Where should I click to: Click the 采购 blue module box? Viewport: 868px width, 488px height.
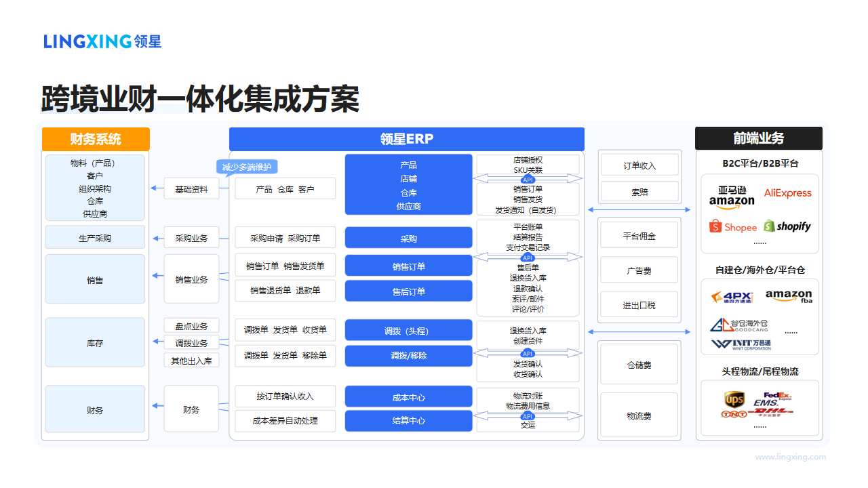pyautogui.click(x=408, y=237)
